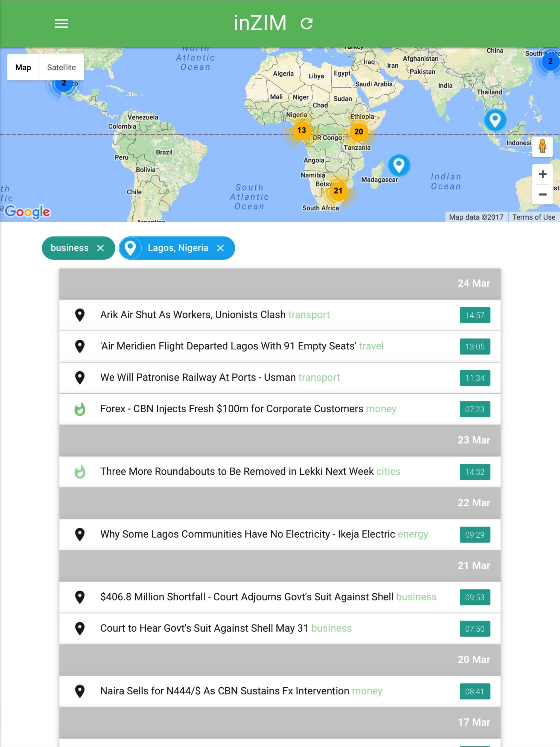Screen dimensions: 560x747
Task: Click the Lagos, Nigeria chip label
Action: coord(178,248)
